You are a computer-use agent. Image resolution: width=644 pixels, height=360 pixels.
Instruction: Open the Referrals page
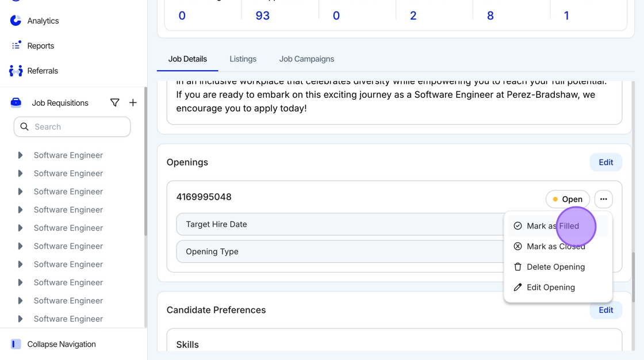pos(43,71)
